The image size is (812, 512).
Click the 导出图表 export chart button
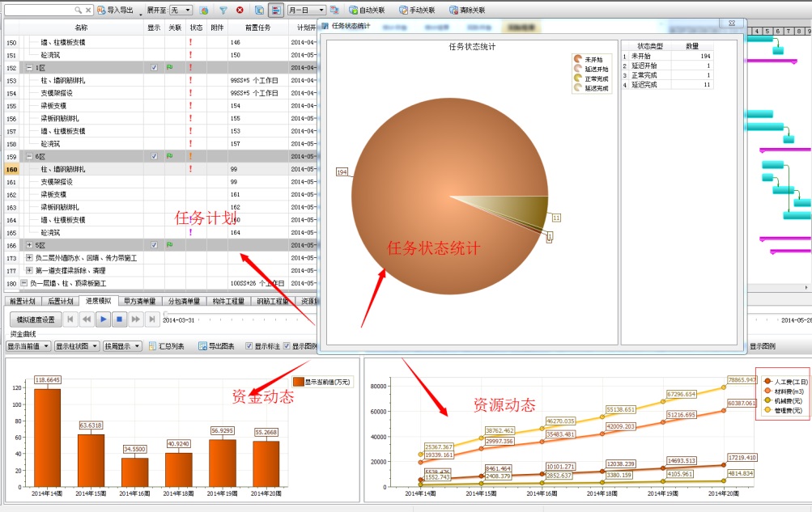click(x=215, y=346)
